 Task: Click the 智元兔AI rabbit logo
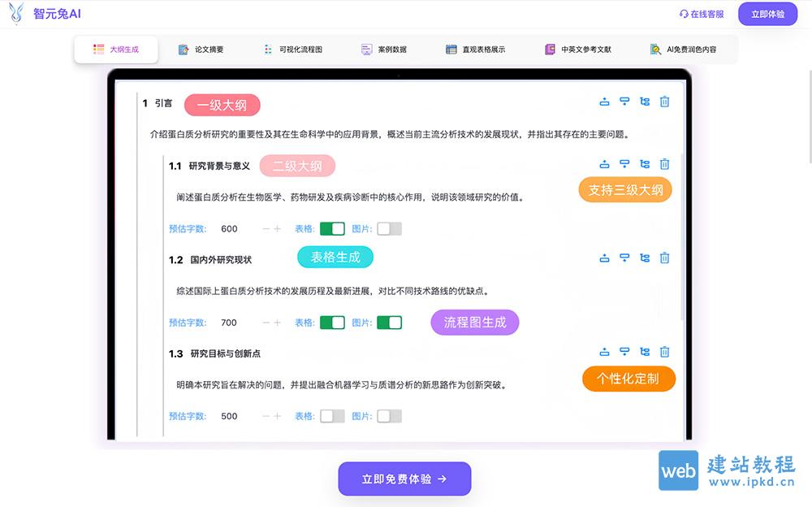[16, 14]
